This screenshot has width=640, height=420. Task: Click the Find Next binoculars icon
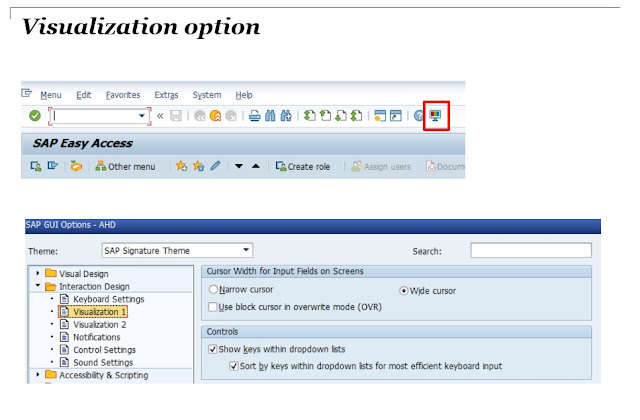coord(286,116)
